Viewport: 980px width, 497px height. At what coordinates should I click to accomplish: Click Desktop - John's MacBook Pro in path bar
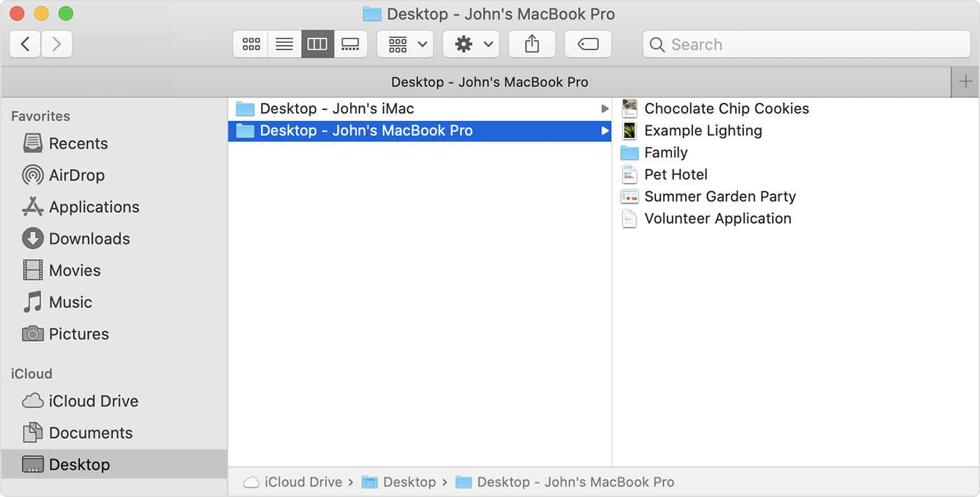pos(565,482)
